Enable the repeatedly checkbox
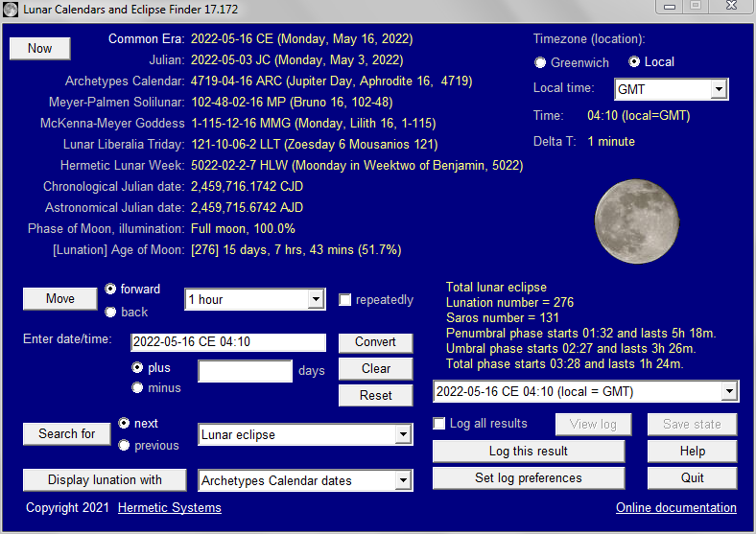Image resolution: width=756 pixels, height=534 pixels. click(344, 300)
